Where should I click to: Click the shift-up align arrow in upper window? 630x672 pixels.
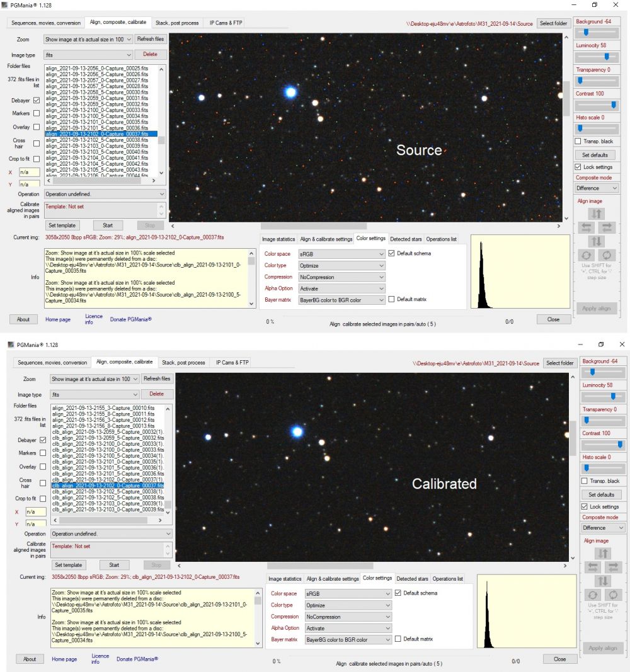(597, 214)
